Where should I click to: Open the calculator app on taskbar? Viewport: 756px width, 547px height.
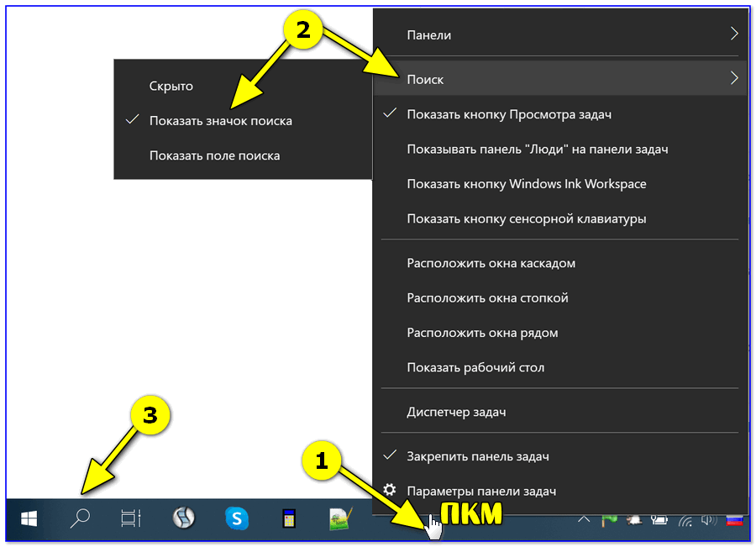289,519
